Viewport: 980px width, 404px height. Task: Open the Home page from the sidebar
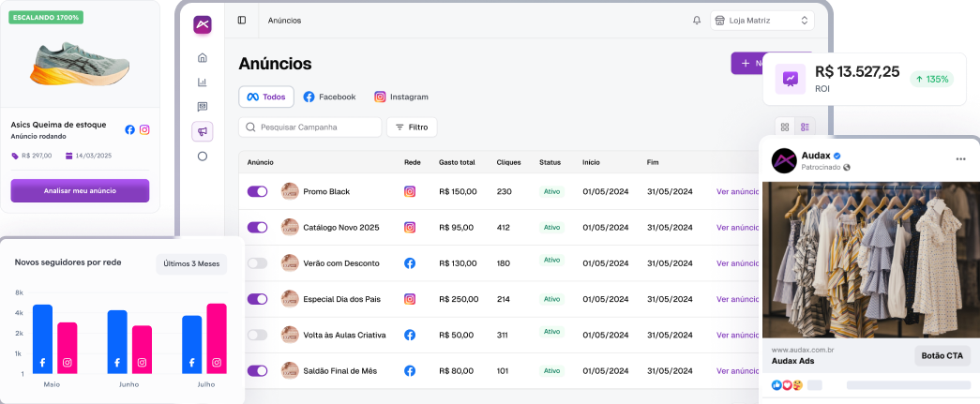(202, 58)
